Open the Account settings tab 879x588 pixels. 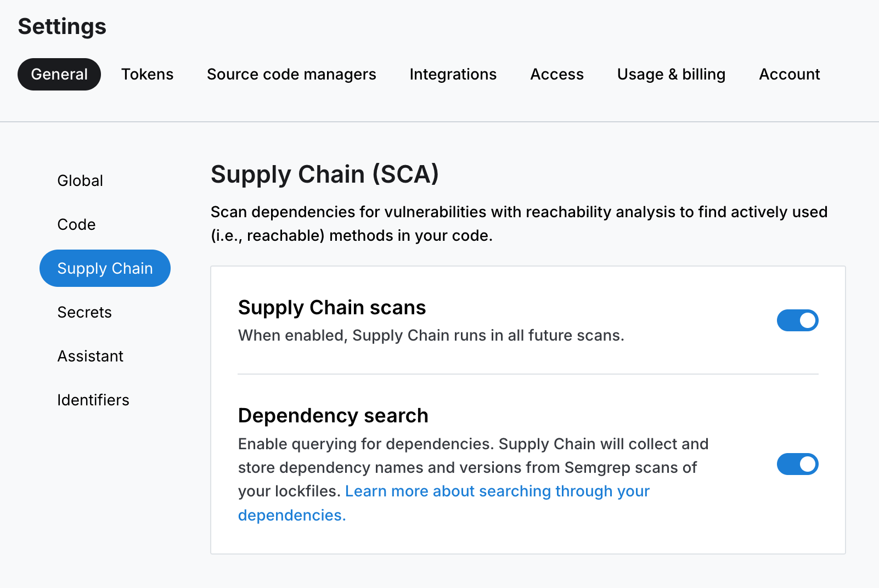[x=789, y=74]
